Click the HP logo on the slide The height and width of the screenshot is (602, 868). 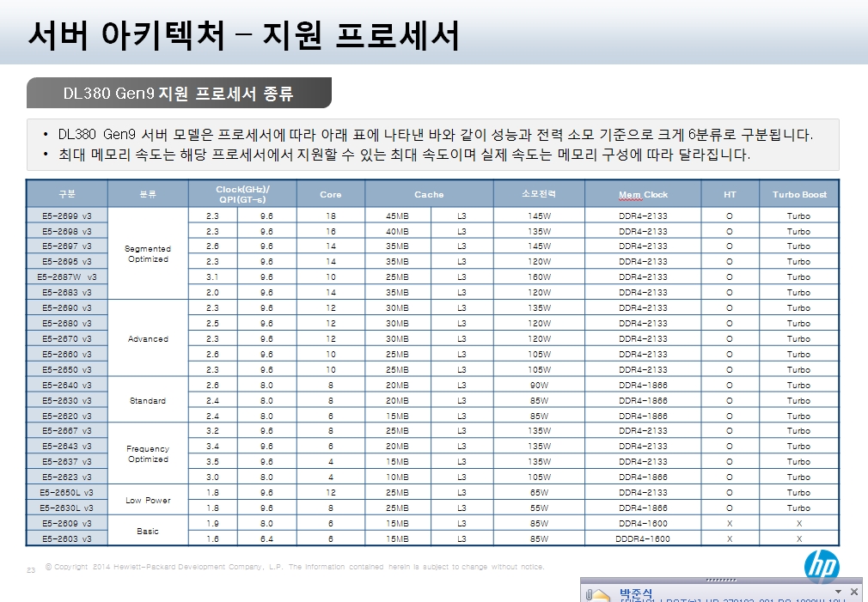click(822, 567)
